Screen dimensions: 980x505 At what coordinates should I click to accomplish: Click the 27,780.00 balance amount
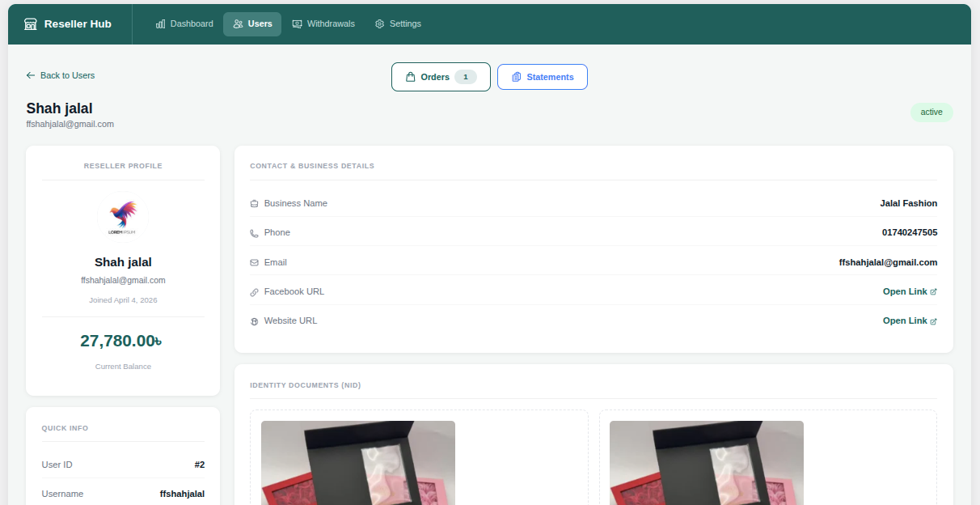(x=121, y=342)
